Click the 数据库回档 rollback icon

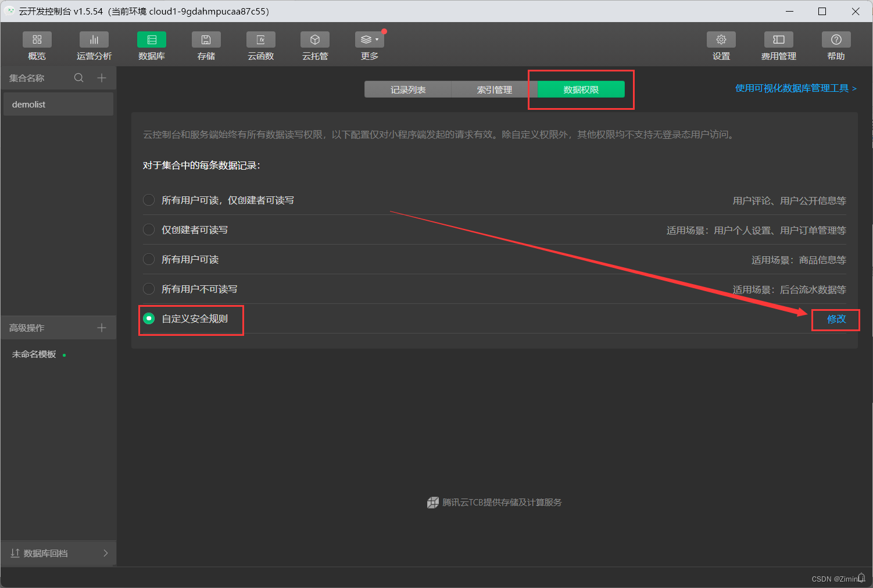(15, 553)
